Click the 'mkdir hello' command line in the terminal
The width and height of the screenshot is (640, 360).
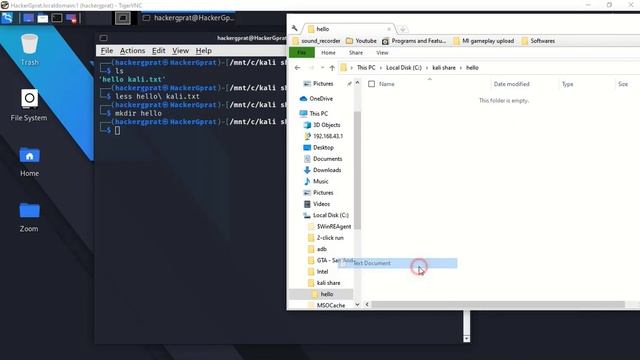pos(138,113)
